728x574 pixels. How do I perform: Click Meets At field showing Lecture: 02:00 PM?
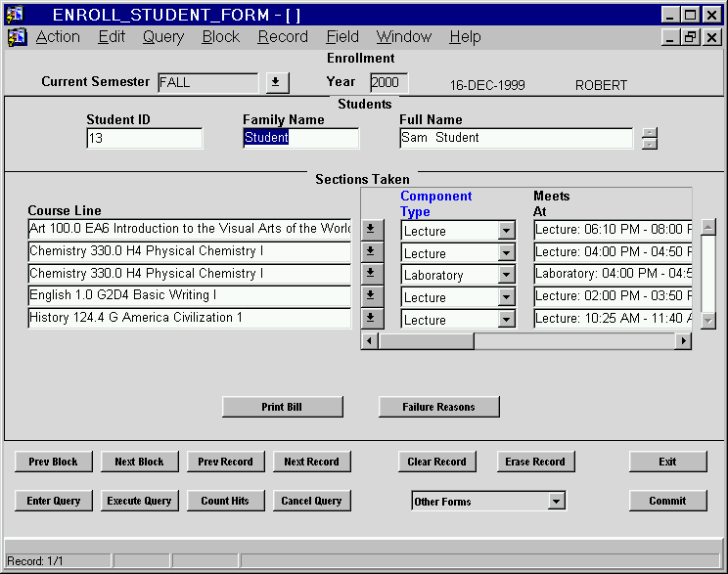pyautogui.click(x=613, y=296)
